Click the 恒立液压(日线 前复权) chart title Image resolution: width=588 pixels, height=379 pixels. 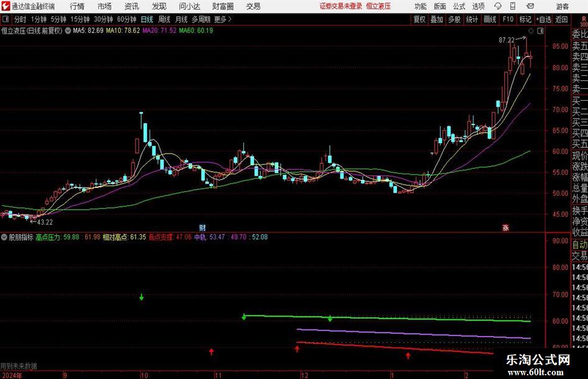coord(32,30)
